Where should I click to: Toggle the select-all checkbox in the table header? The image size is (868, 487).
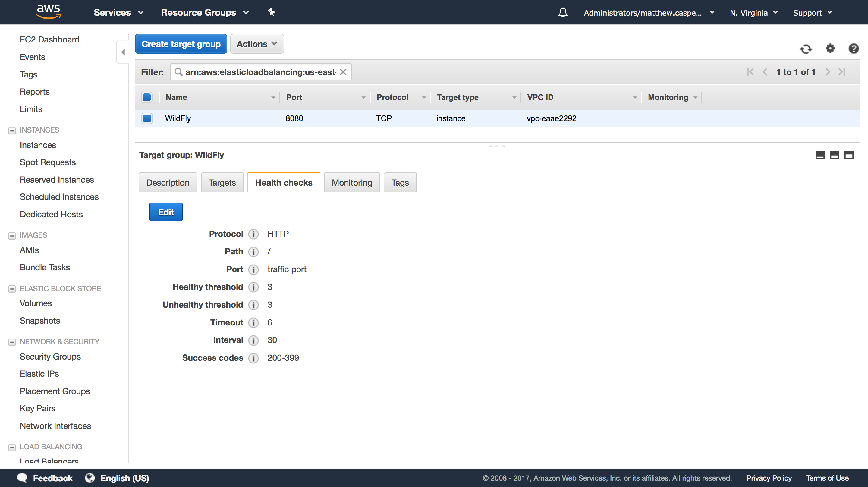pos(147,97)
